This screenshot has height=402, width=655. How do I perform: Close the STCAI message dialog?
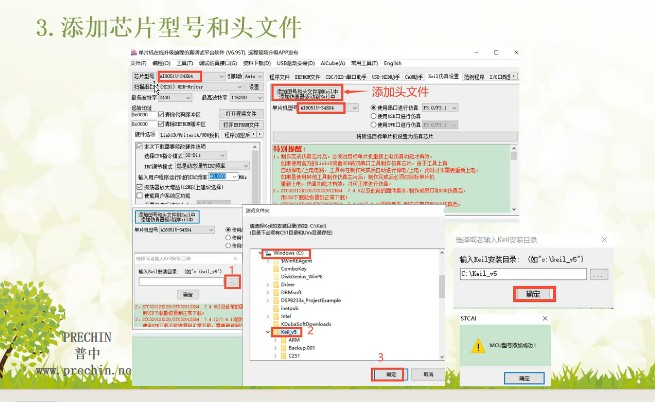coord(545,318)
